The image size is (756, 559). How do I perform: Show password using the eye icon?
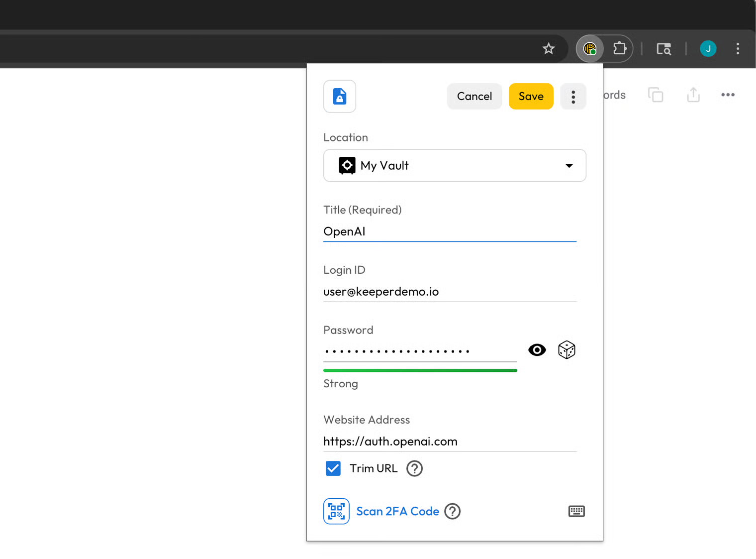537,350
